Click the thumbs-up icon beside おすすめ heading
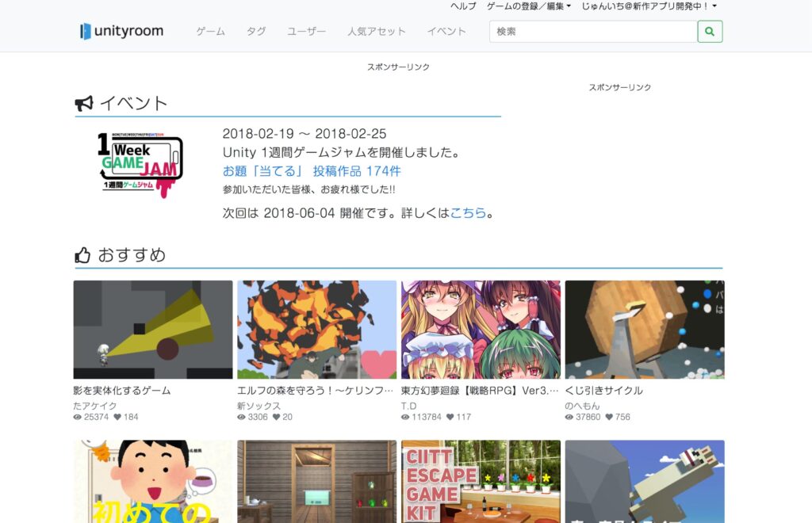The image size is (812, 523). click(x=82, y=254)
